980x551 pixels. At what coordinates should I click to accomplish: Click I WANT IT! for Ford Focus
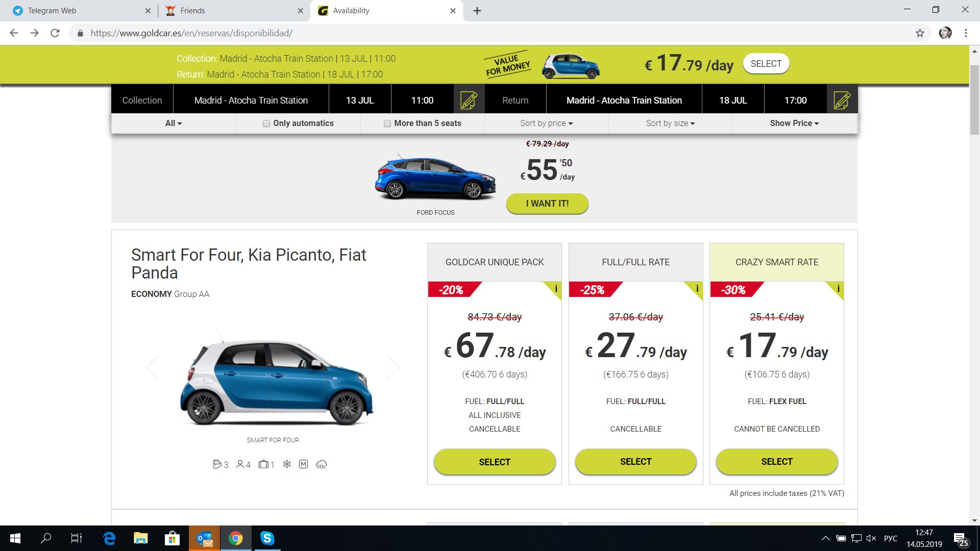click(547, 204)
